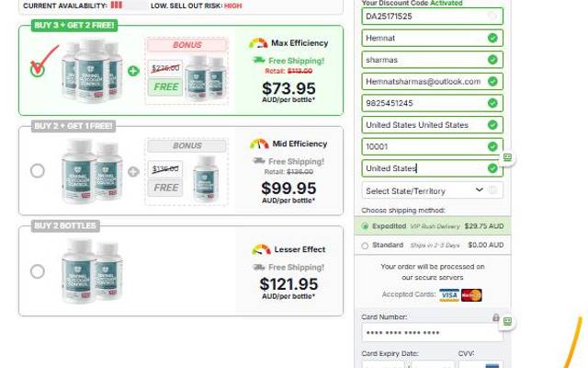The width and height of the screenshot is (588, 368).
Task: Click green validation check in phone field
Action: click(492, 103)
